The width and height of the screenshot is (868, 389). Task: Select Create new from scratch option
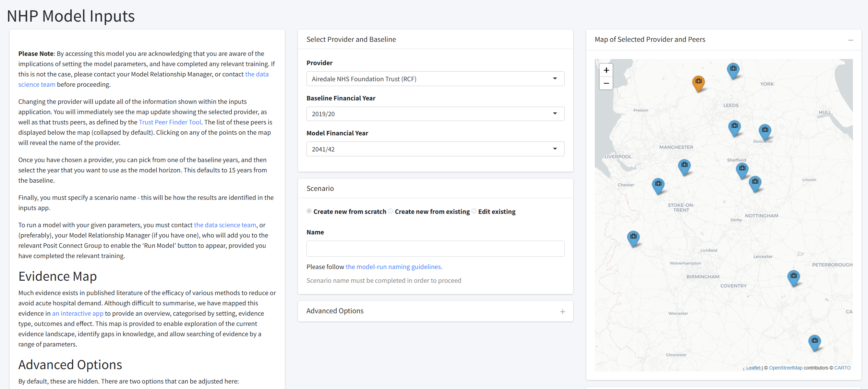click(x=309, y=211)
